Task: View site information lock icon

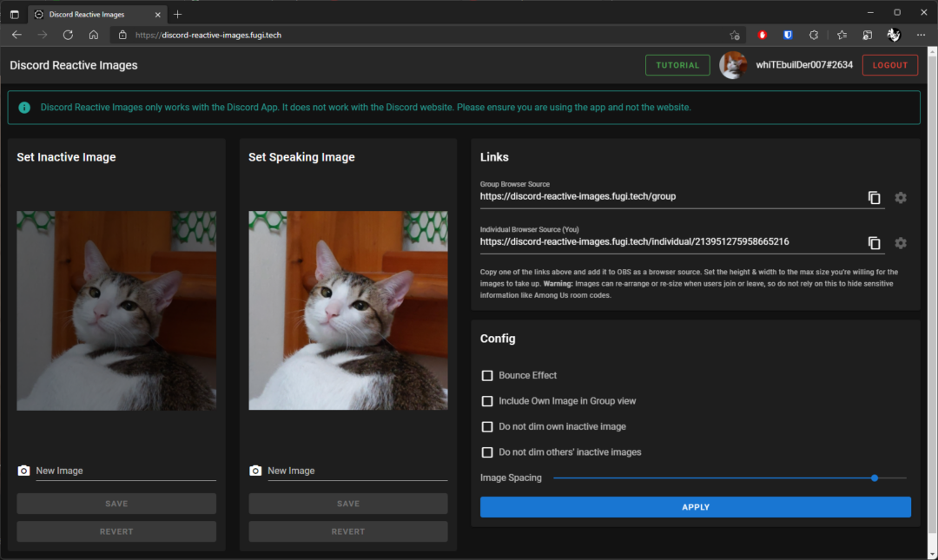Action: (x=122, y=35)
